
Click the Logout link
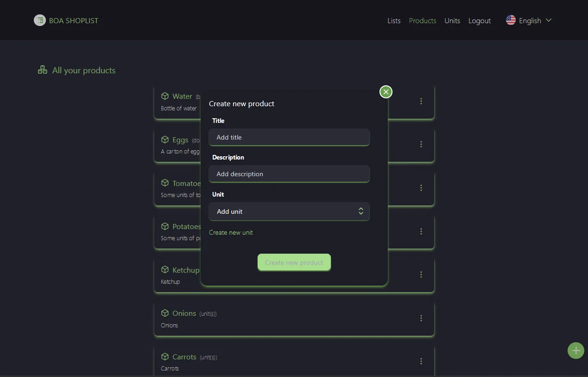[x=479, y=21]
